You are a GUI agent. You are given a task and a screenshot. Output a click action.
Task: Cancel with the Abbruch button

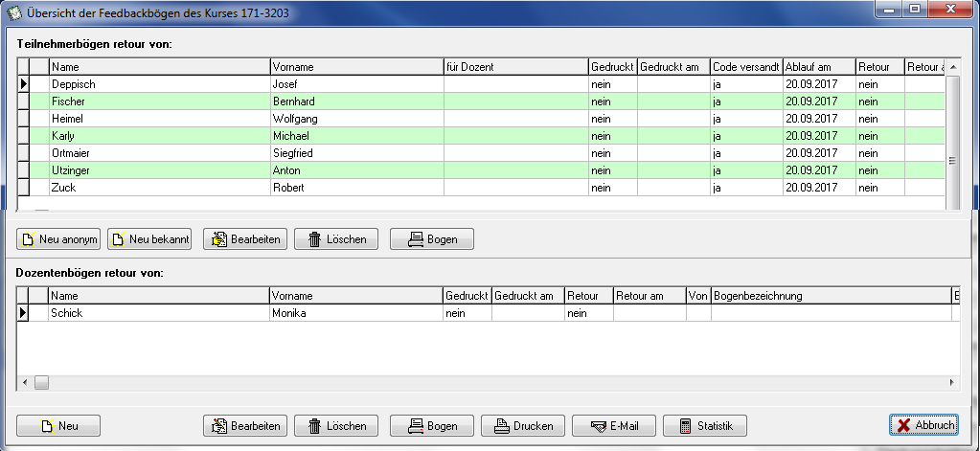click(923, 425)
